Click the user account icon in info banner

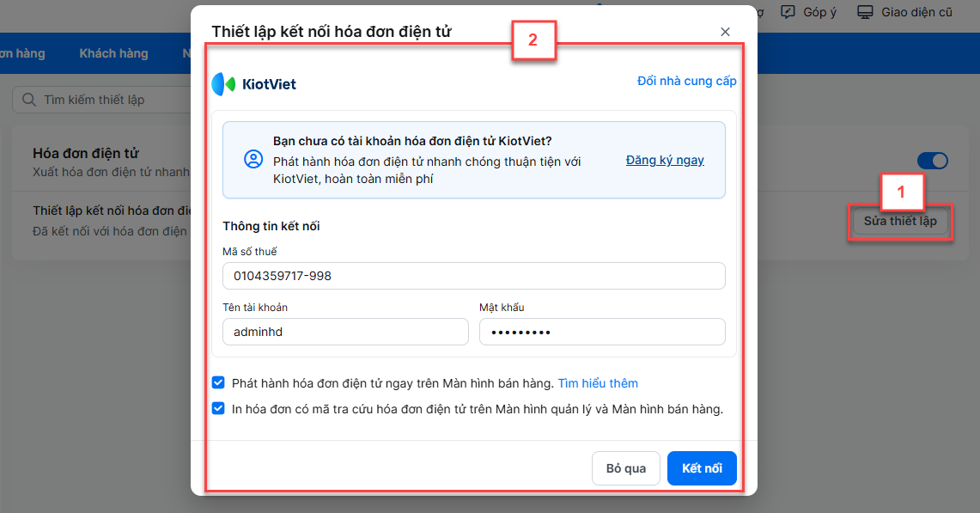tap(253, 160)
